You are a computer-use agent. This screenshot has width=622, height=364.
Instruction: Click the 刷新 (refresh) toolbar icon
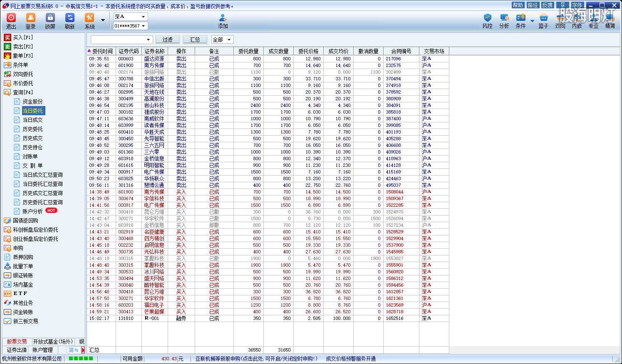70,21
